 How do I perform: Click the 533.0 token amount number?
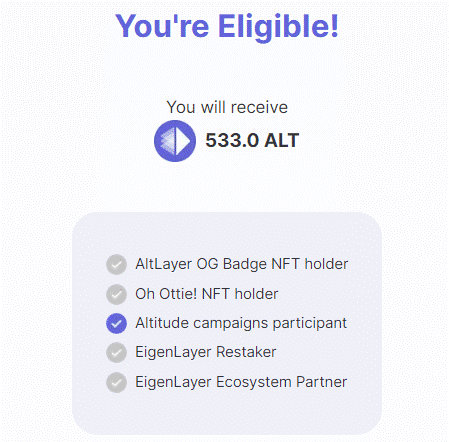click(232, 140)
